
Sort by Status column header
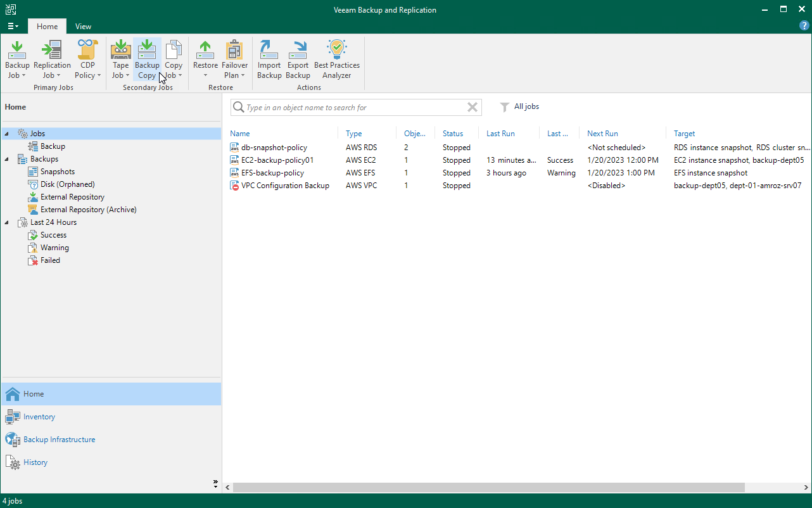point(453,134)
